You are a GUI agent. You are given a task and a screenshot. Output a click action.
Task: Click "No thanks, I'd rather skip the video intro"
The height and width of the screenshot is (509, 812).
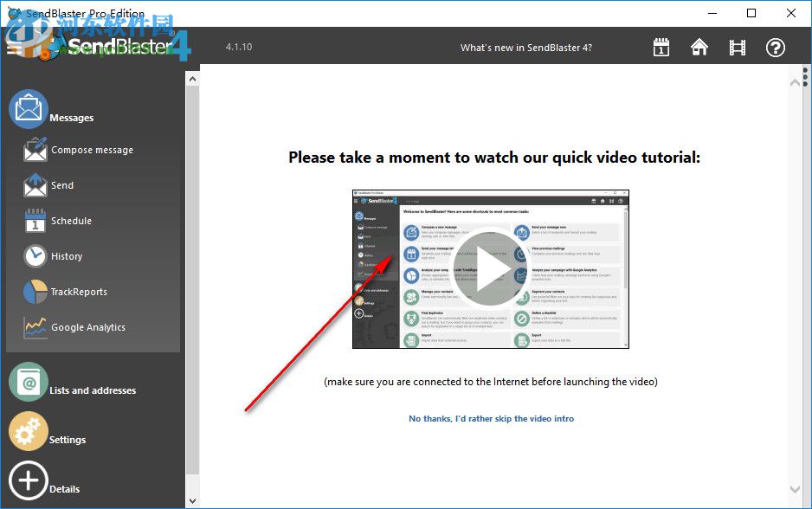coord(492,418)
